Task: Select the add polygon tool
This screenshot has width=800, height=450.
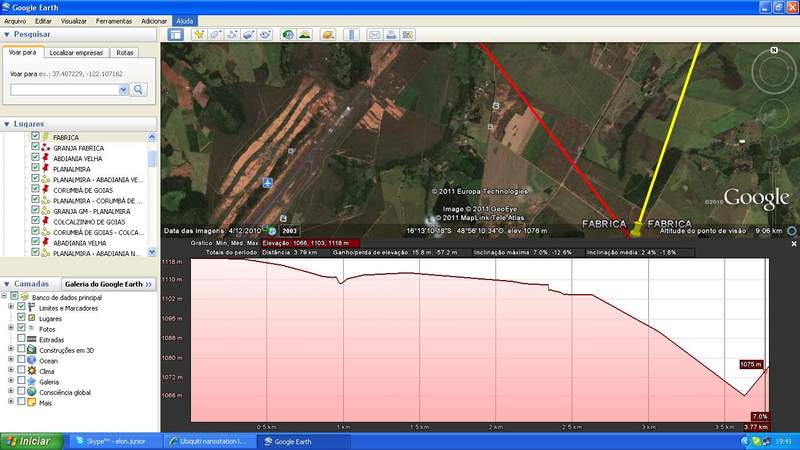Action: [x=215, y=35]
